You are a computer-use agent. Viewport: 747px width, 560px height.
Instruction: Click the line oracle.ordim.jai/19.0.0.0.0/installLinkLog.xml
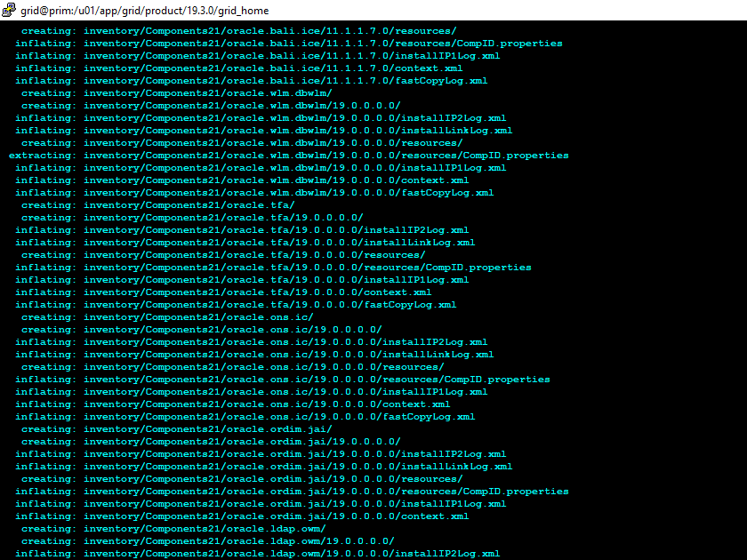coord(263,466)
